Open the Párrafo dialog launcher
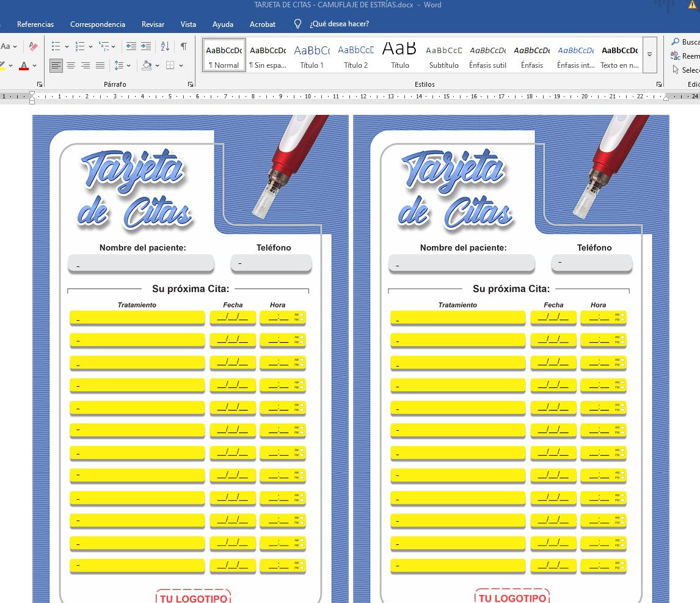Viewport: 700px width, 603px height. click(x=191, y=84)
